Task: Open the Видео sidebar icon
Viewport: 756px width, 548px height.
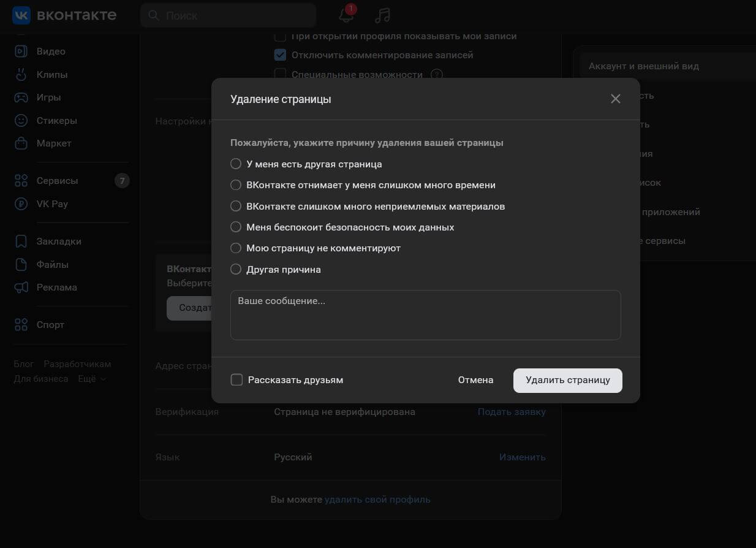Action: click(x=21, y=51)
